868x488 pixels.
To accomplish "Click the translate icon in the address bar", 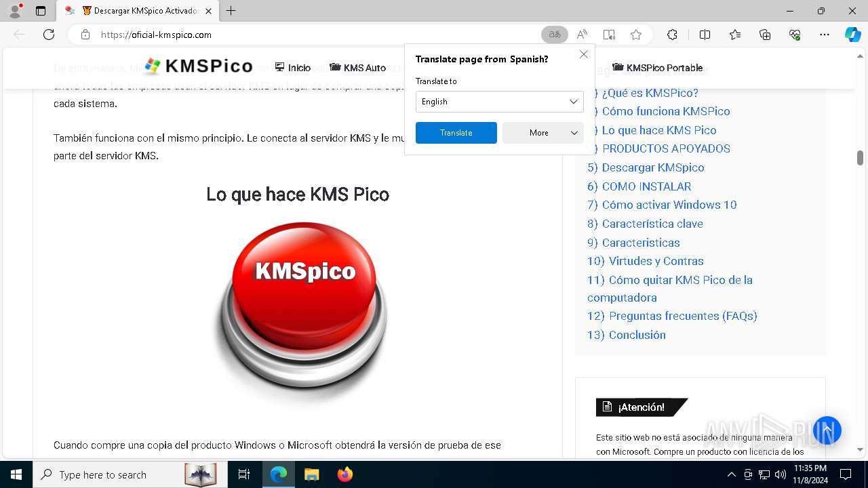I will click(555, 35).
